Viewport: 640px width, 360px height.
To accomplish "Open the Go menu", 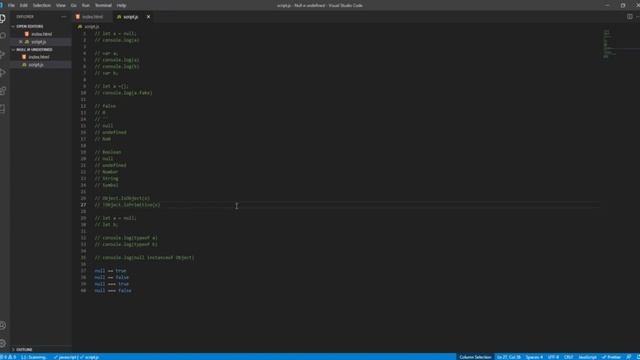I will pyautogui.click(x=73, y=5).
